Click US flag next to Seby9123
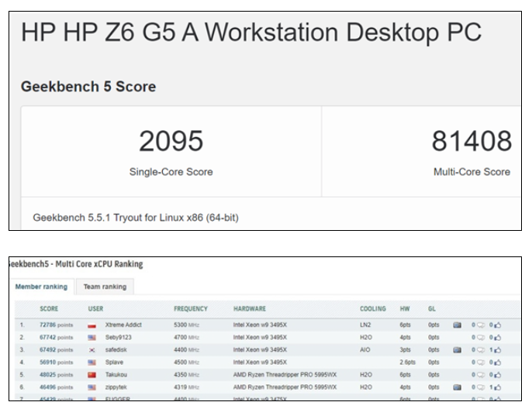The height and width of the screenshot is (409, 532). 92,338
